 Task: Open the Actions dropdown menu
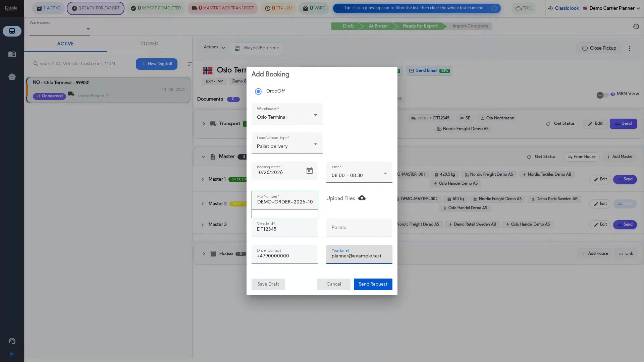coord(214,47)
